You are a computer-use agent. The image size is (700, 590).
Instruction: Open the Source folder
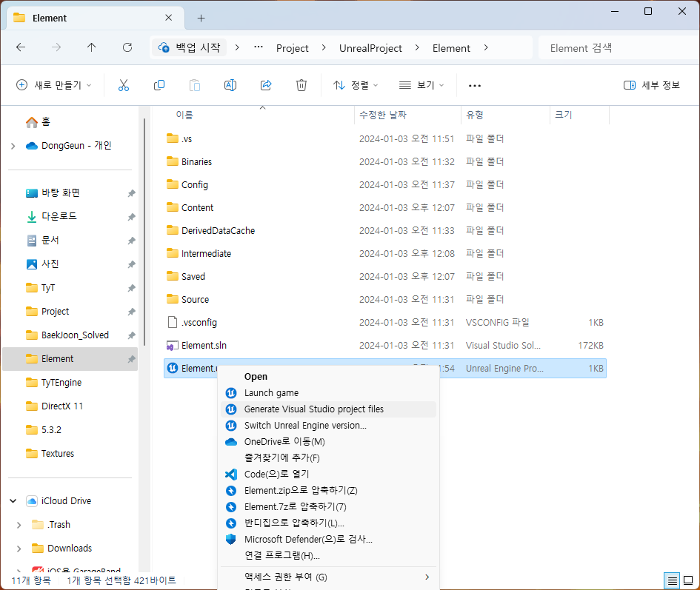click(x=195, y=299)
